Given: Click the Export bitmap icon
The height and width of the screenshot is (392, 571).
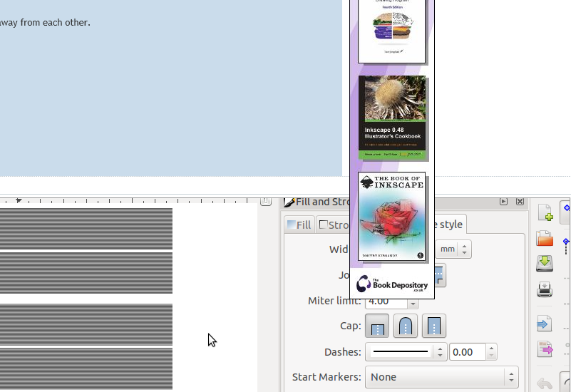Looking at the screenshot, I should (545, 349).
